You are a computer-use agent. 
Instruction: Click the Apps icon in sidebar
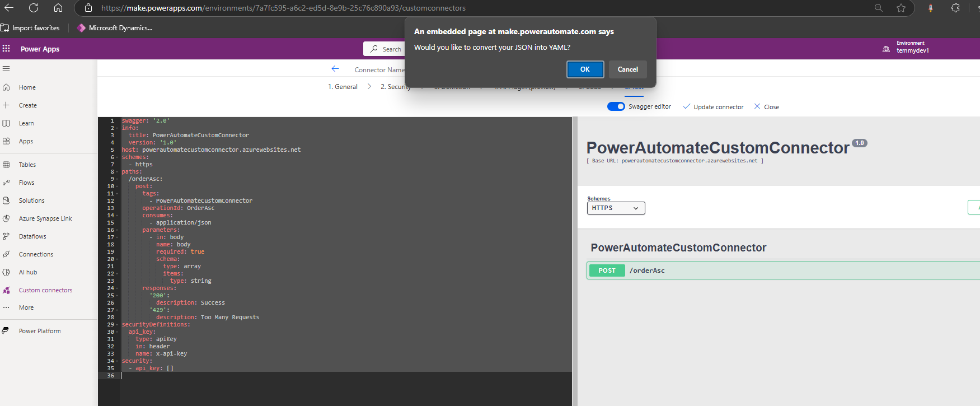pyautogui.click(x=6, y=141)
